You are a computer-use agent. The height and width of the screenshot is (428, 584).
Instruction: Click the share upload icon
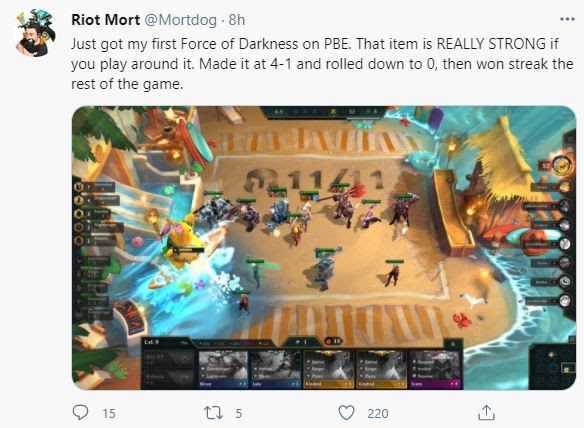pos(486,412)
